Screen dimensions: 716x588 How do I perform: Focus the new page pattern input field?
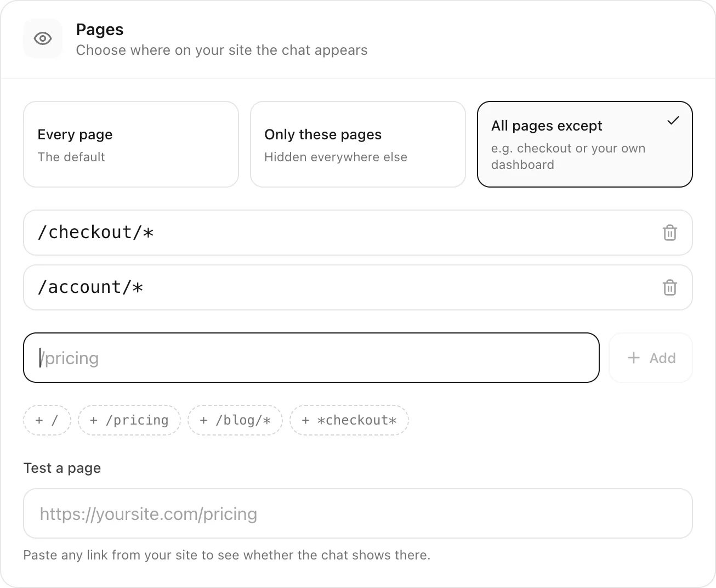(311, 358)
